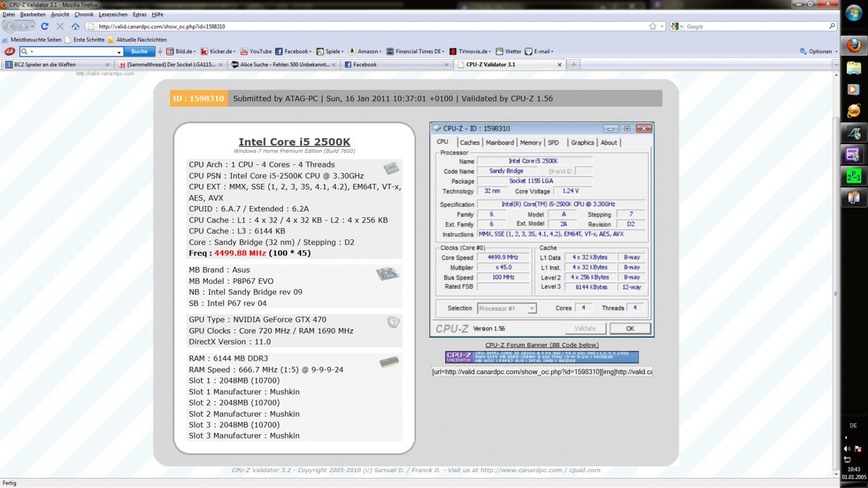Viewport: 868px width, 488px height.
Task: Click the ID : 1598310 orange label
Action: [198, 98]
